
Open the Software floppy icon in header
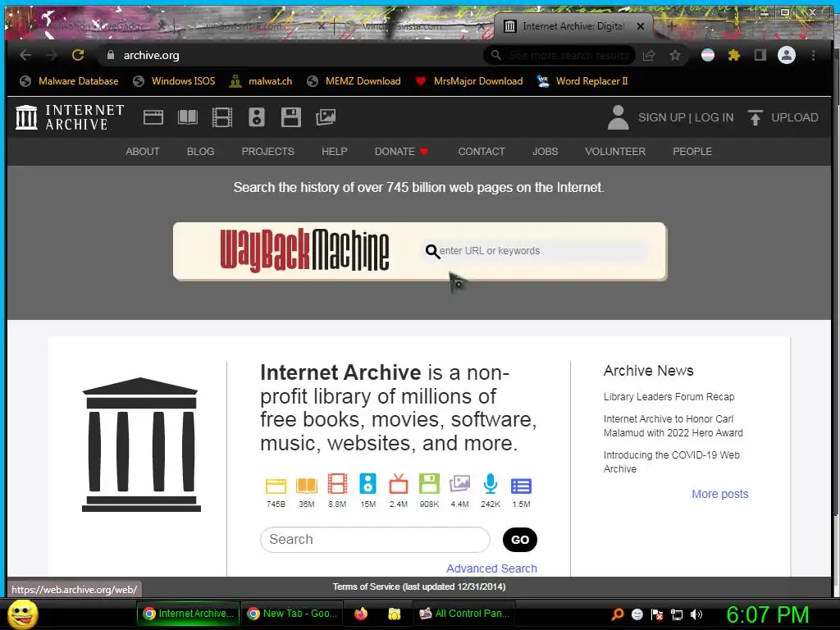[291, 117]
